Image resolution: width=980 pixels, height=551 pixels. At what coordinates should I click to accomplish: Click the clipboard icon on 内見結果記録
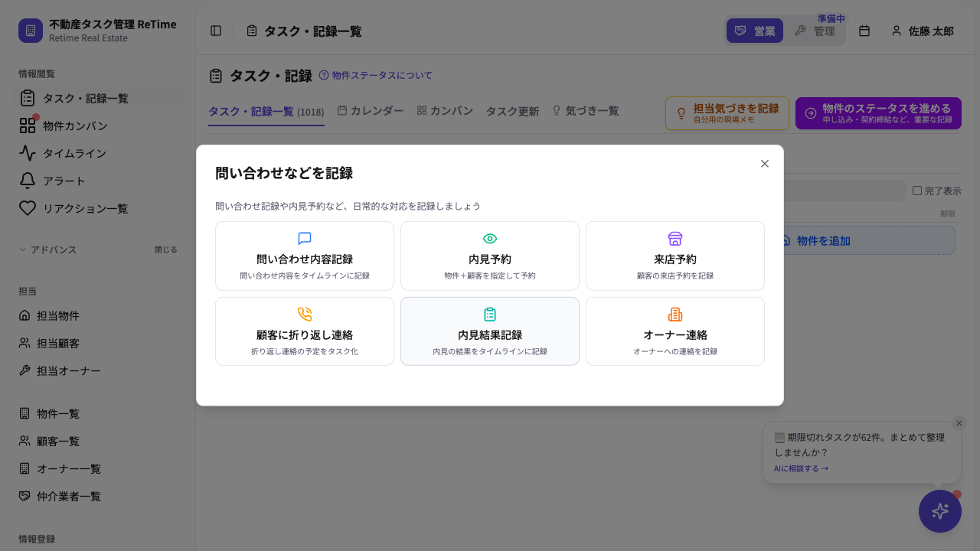[490, 315]
